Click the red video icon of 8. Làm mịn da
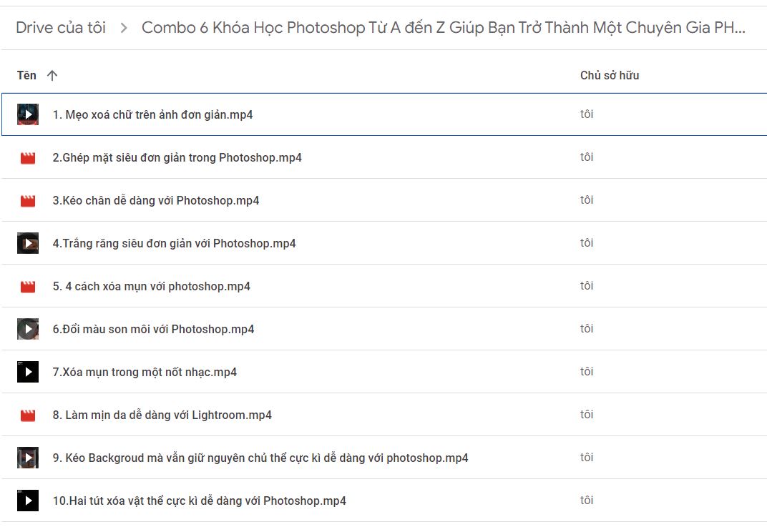The image size is (767, 532). coord(28,415)
